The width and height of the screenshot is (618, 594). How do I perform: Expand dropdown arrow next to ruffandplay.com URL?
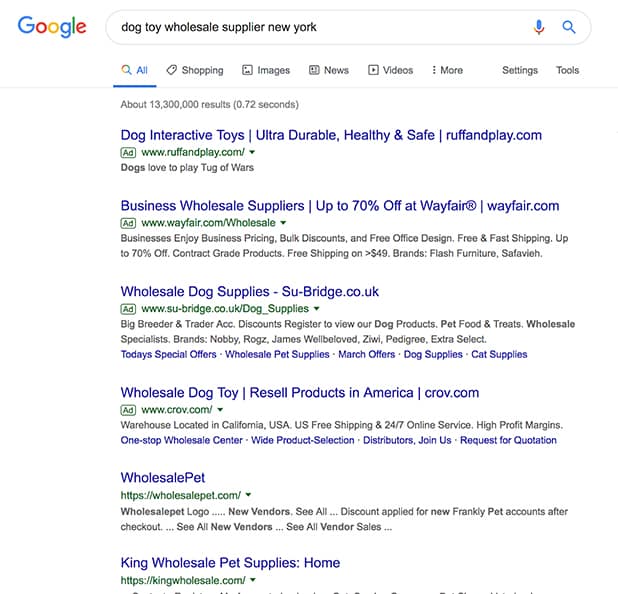(252, 152)
